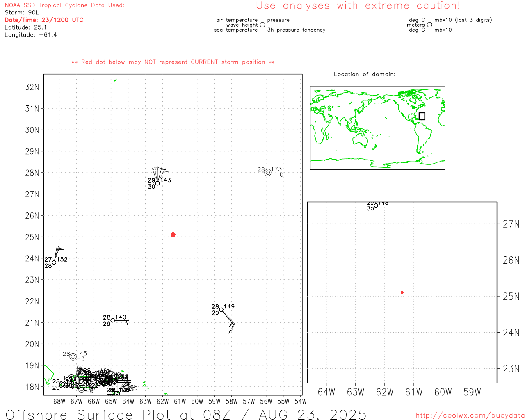Click the '25N' label on zoomed inset map
The width and height of the screenshot is (525, 420).
tap(511, 297)
